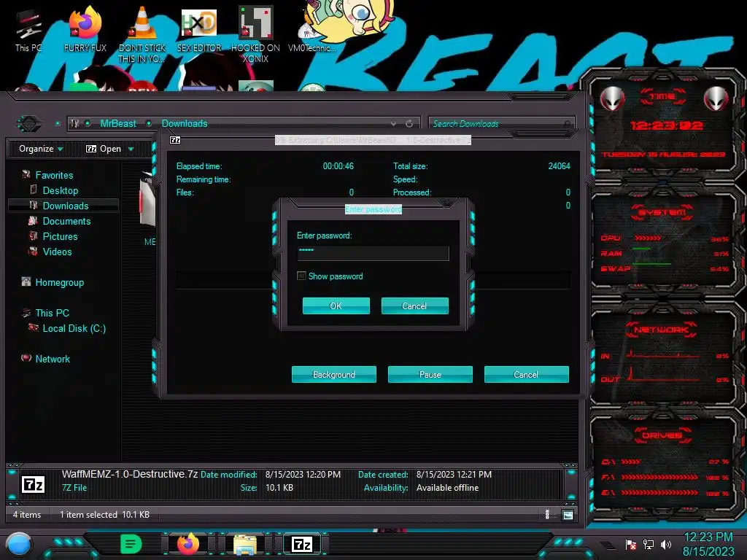
Task: Expand the address bar history dropdown
Action: (x=393, y=124)
